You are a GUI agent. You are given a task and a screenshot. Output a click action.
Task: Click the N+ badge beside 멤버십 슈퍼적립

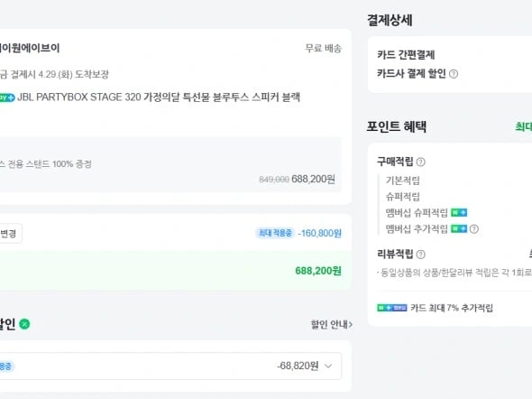coord(459,213)
